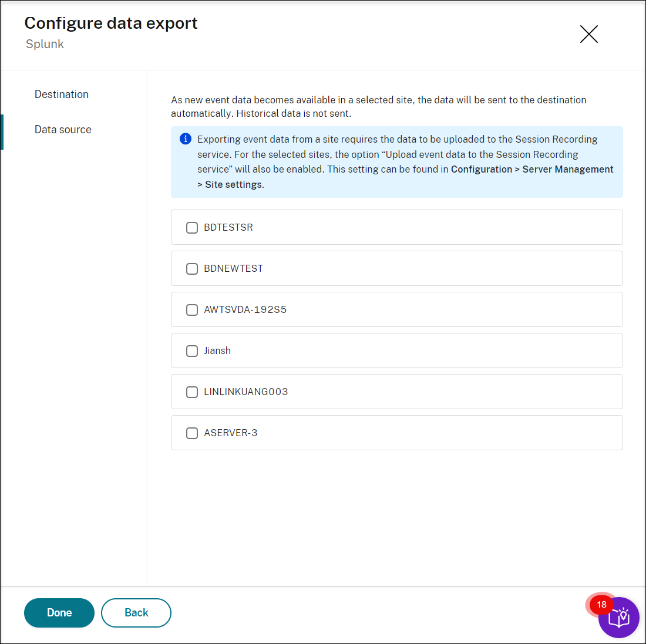Click the Jiansh site name text

217,351
